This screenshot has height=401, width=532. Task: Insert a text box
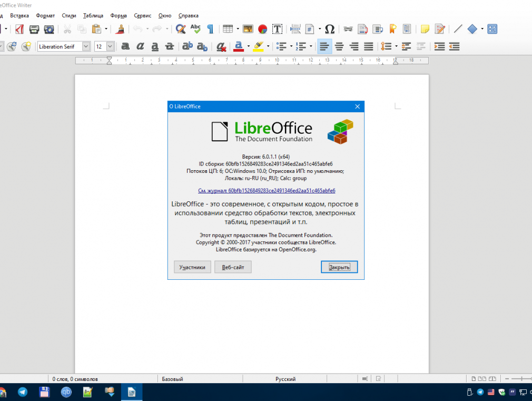point(277,29)
